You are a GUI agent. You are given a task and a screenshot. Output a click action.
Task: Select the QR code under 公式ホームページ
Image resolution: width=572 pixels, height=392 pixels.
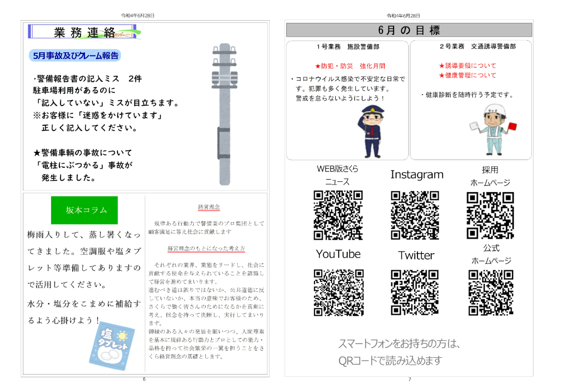[x=490, y=292]
